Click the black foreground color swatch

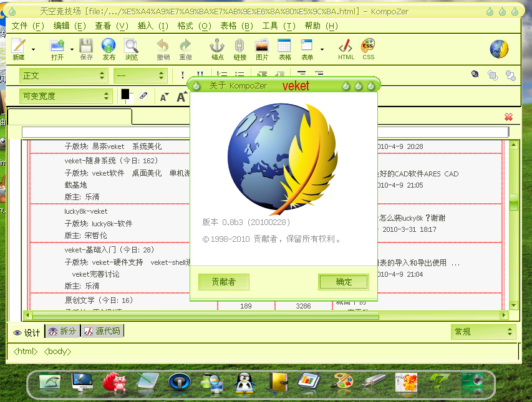pos(125,94)
